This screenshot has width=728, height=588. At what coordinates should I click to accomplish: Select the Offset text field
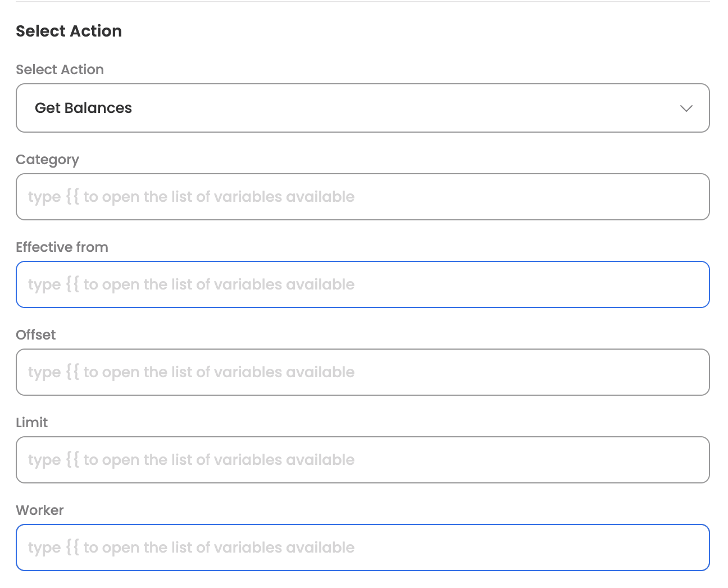pos(506,372)
